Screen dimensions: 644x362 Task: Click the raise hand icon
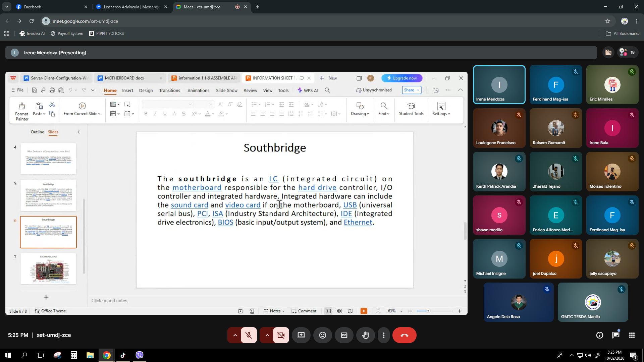pyautogui.click(x=365, y=335)
